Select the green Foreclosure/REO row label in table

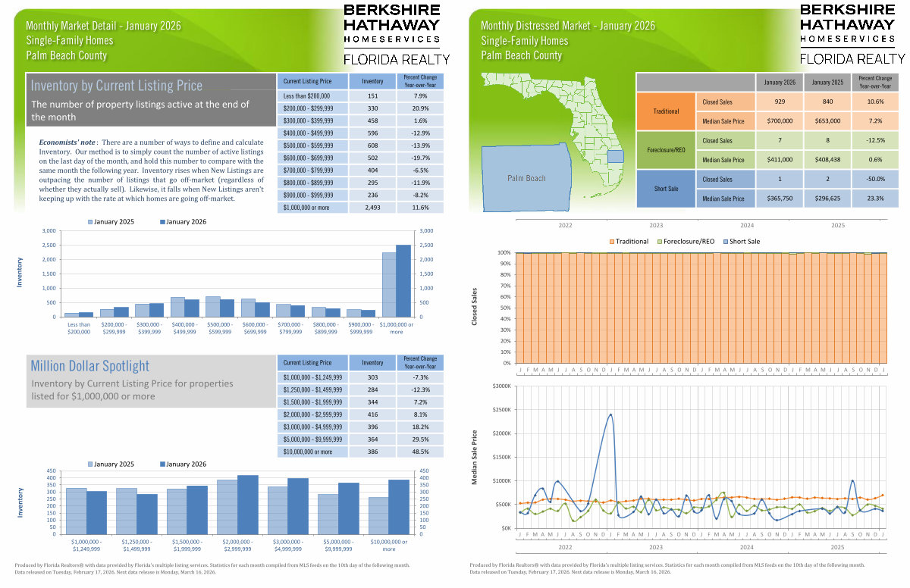pyautogui.click(x=666, y=150)
